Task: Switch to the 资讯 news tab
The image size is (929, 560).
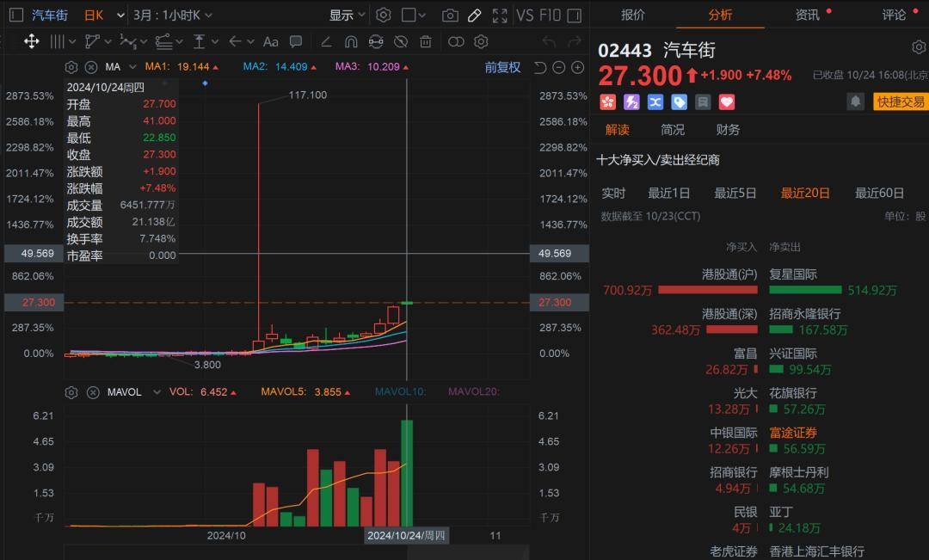Action: coord(808,15)
